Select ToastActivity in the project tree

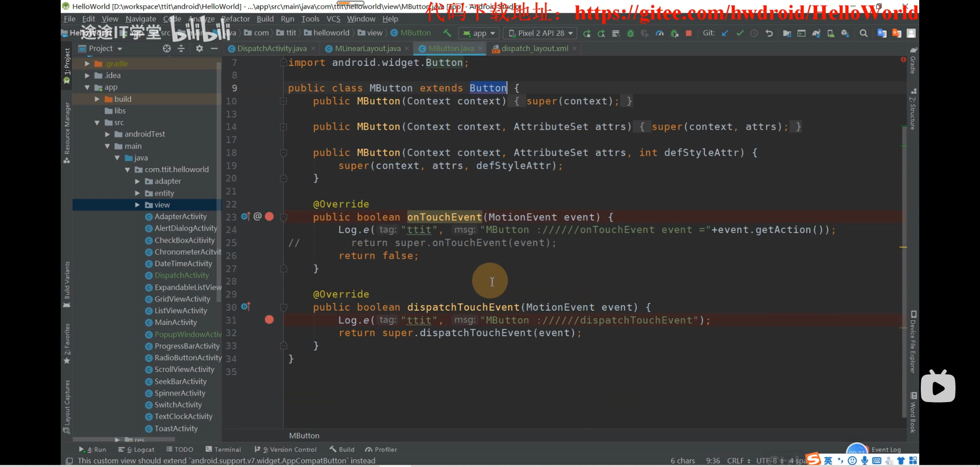coord(176,429)
